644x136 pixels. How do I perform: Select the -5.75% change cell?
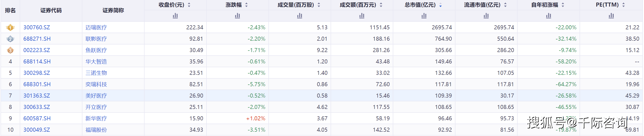(238, 84)
